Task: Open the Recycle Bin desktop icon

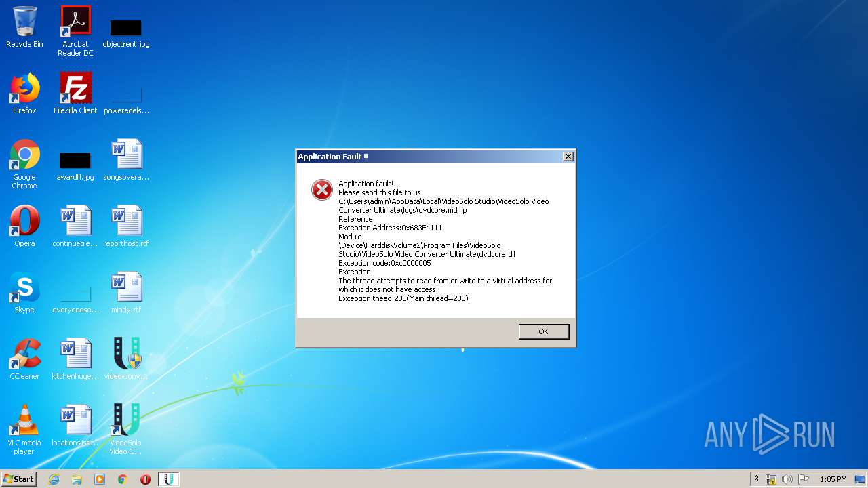Action: point(24,27)
